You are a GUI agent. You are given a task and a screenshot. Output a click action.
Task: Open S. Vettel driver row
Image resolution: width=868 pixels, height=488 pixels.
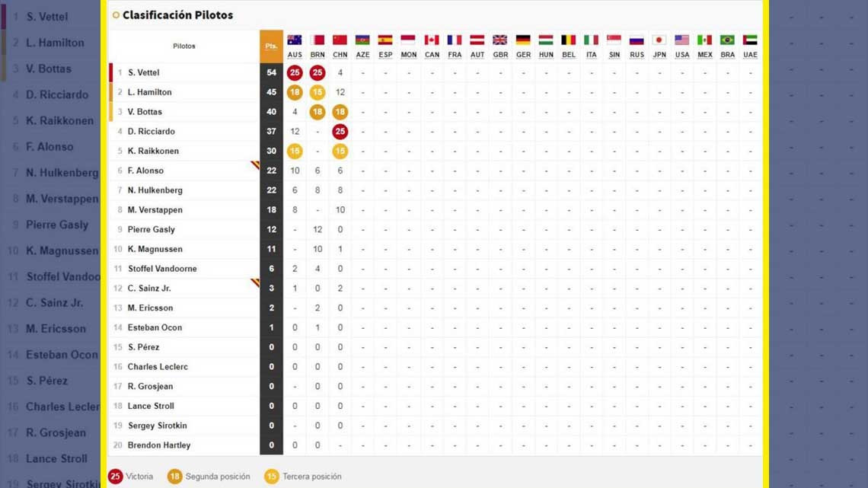(x=144, y=73)
